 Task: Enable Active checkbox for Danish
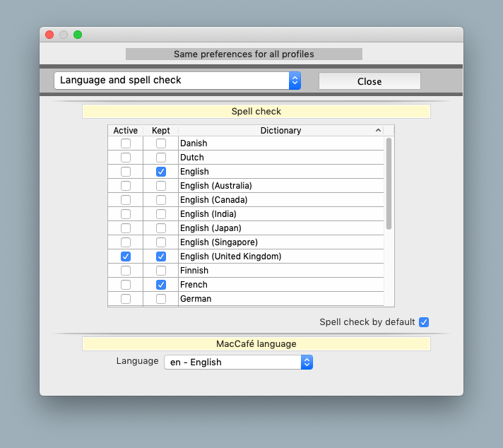coord(126,143)
